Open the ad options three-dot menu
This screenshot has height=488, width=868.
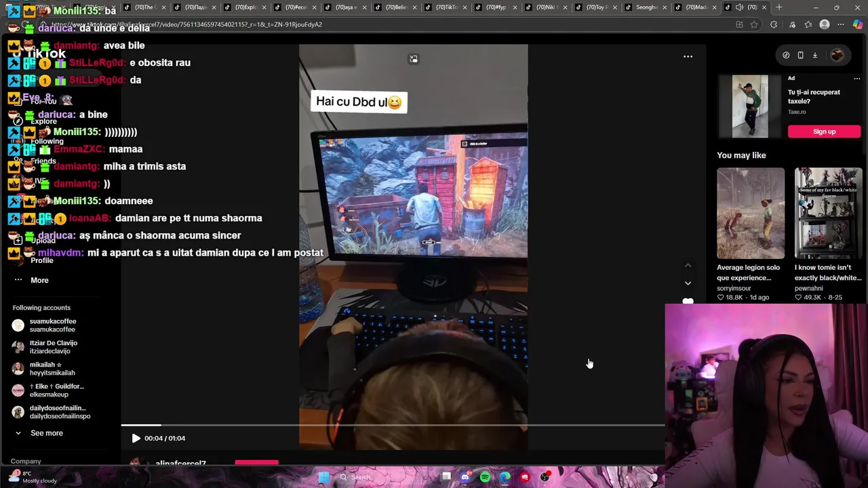[856, 79]
